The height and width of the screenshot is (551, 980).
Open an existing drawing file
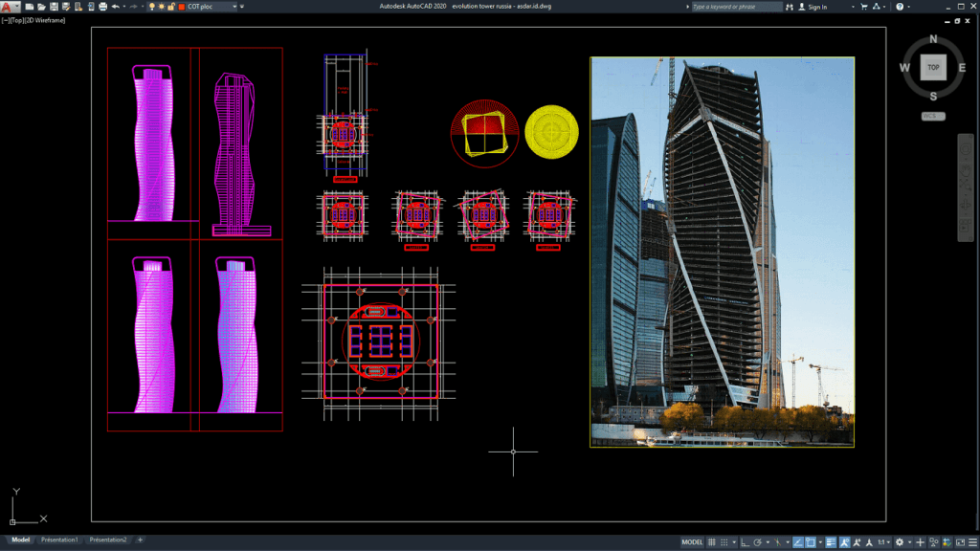pyautogui.click(x=43, y=8)
